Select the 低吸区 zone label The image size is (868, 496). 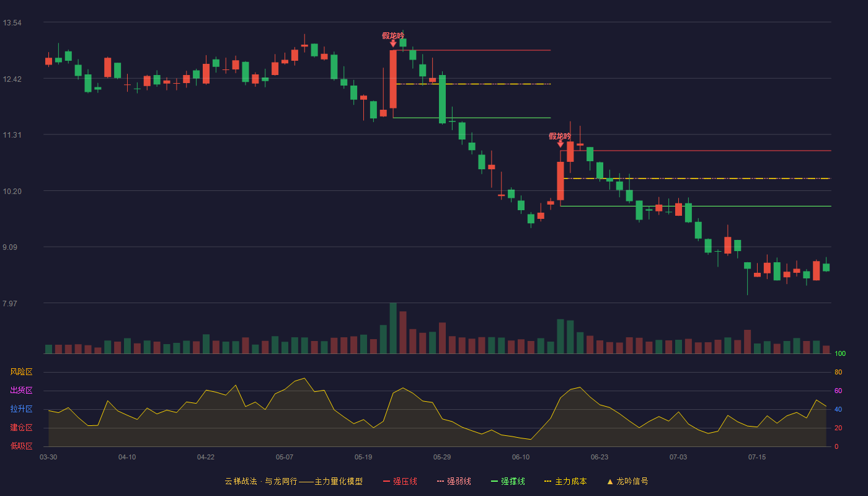pos(21,446)
